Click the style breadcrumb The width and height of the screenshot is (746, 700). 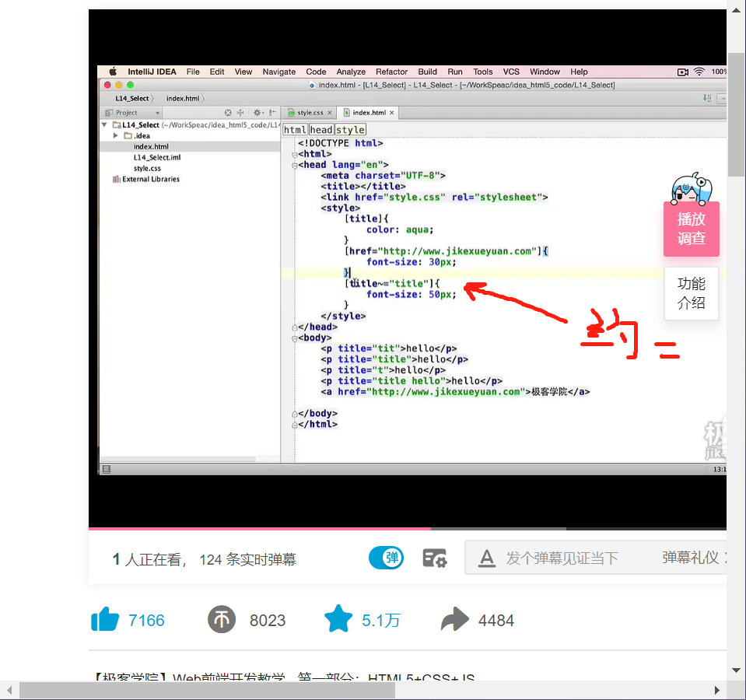tap(351, 130)
